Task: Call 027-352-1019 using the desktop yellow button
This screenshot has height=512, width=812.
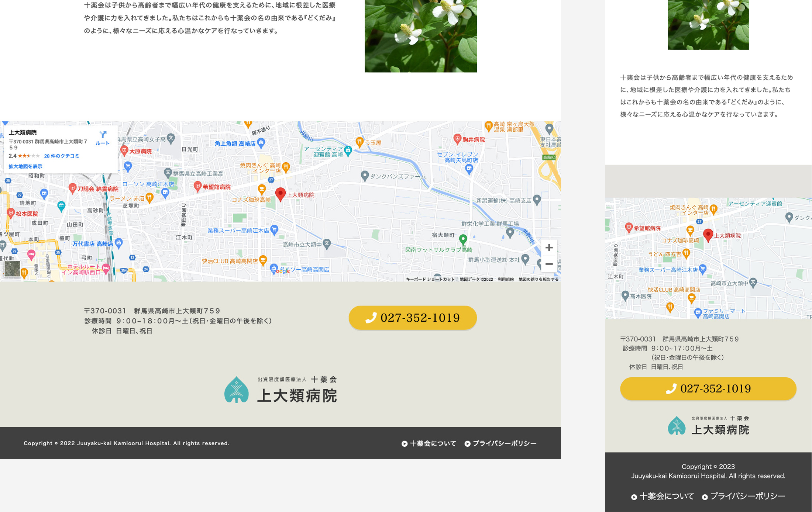Action: tap(413, 318)
